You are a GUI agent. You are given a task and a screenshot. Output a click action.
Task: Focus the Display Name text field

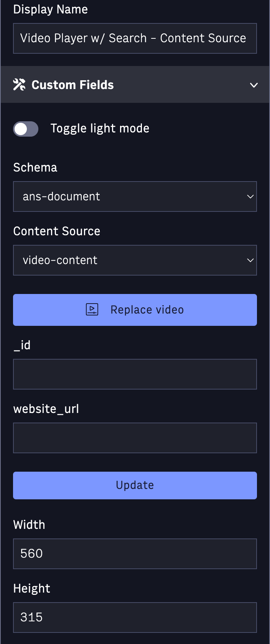pos(135,38)
